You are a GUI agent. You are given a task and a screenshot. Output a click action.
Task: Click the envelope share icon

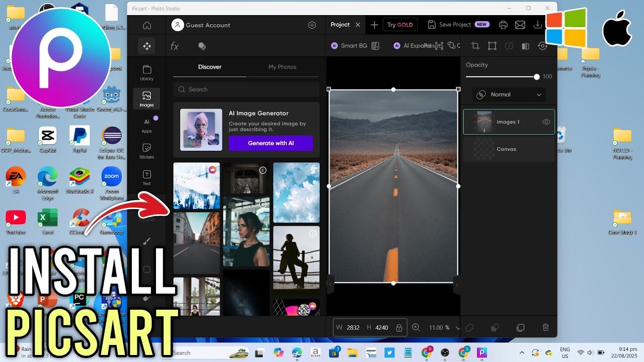click(x=520, y=25)
